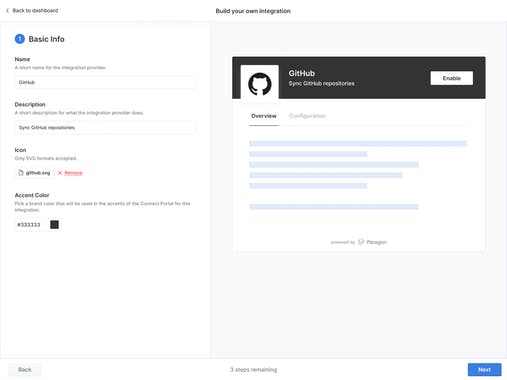Image resolution: width=507 pixels, height=380 pixels.
Task: Click 'Sync GitHub repositories' subtitle in preview
Action: click(321, 83)
